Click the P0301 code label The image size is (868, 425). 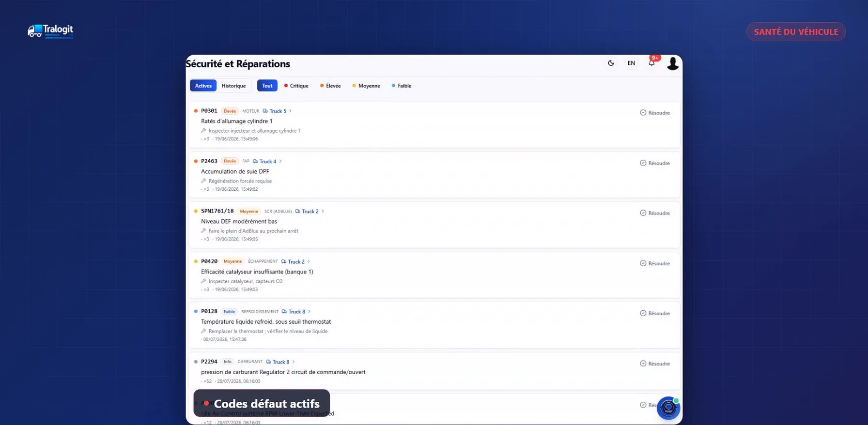[209, 111]
